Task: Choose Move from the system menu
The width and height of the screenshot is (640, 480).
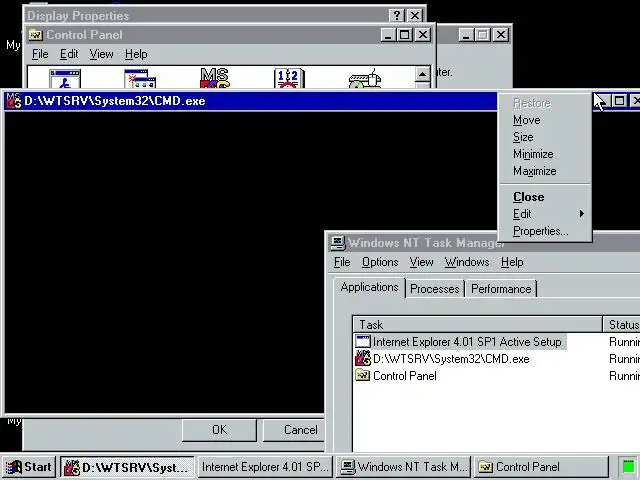Action: (x=544, y=120)
